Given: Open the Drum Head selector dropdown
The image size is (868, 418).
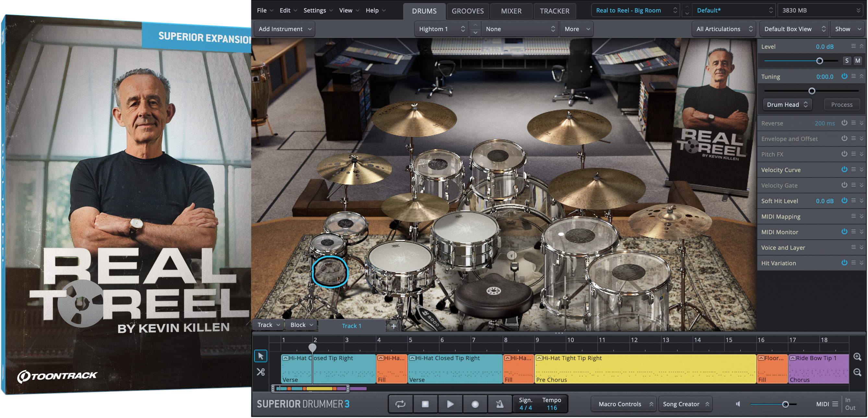Looking at the screenshot, I should [787, 104].
